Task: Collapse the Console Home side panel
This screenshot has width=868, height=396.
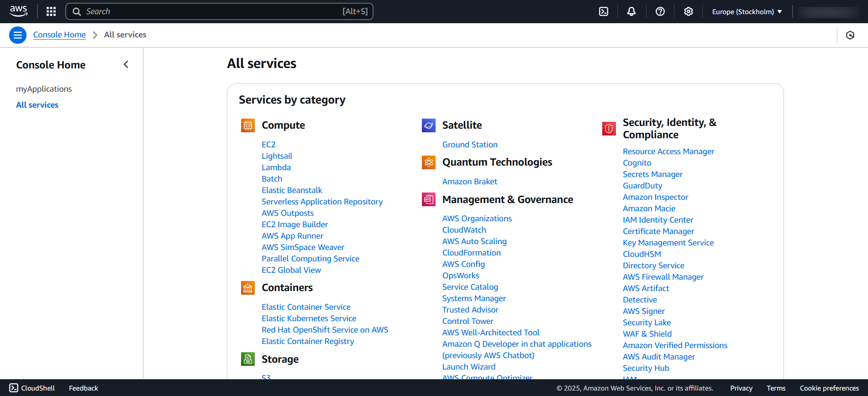Action: pos(126,65)
